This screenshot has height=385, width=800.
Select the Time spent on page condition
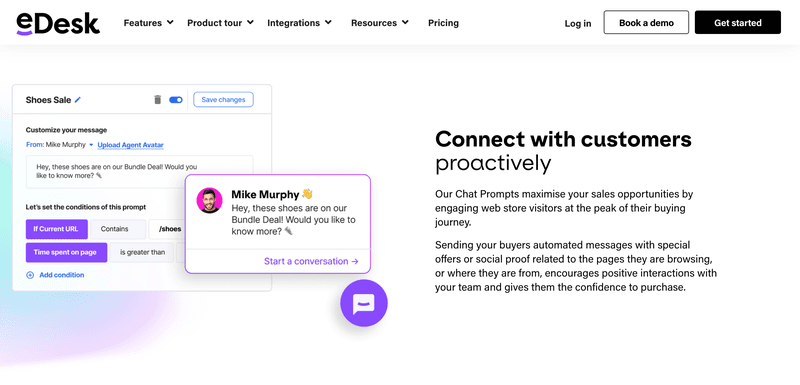[x=66, y=252]
